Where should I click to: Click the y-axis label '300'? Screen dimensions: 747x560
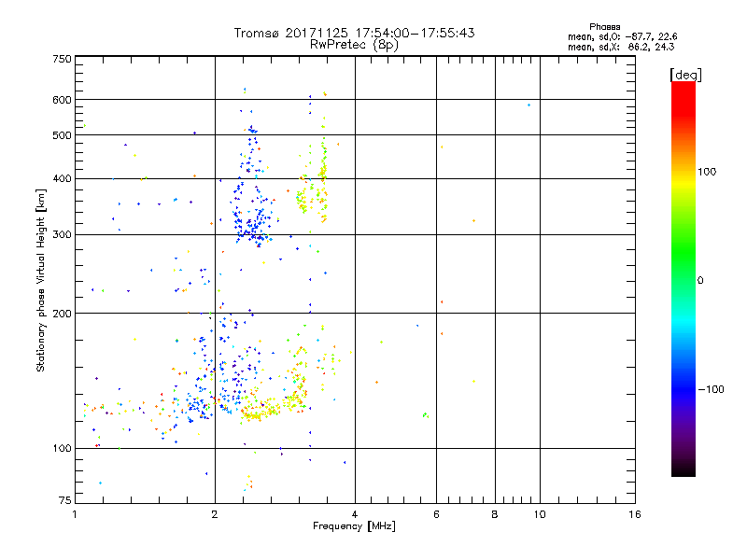(62, 235)
